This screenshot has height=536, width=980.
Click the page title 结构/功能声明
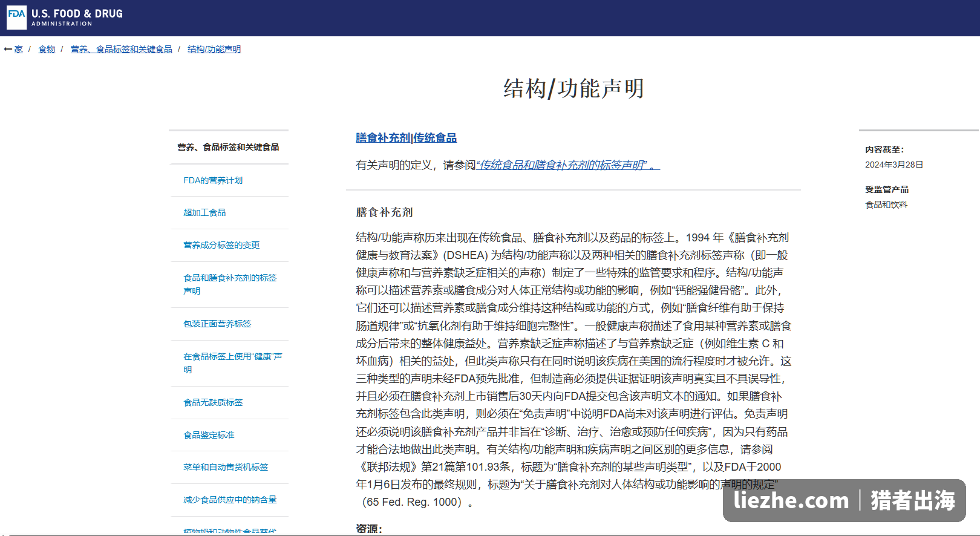[x=573, y=88]
